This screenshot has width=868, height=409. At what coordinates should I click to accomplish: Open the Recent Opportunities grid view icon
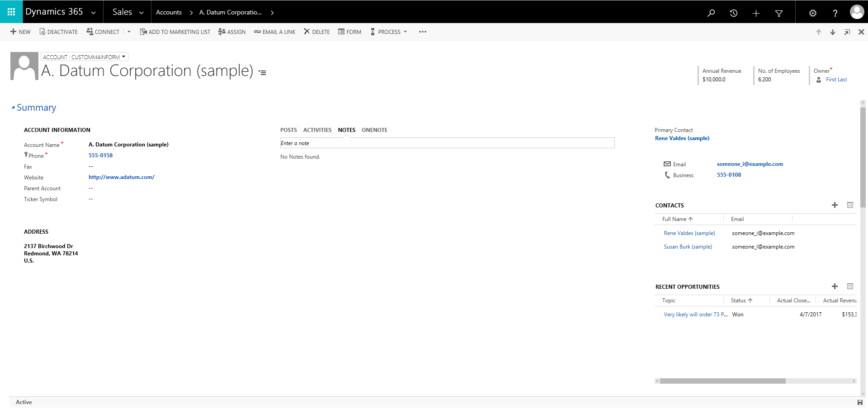(850, 287)
